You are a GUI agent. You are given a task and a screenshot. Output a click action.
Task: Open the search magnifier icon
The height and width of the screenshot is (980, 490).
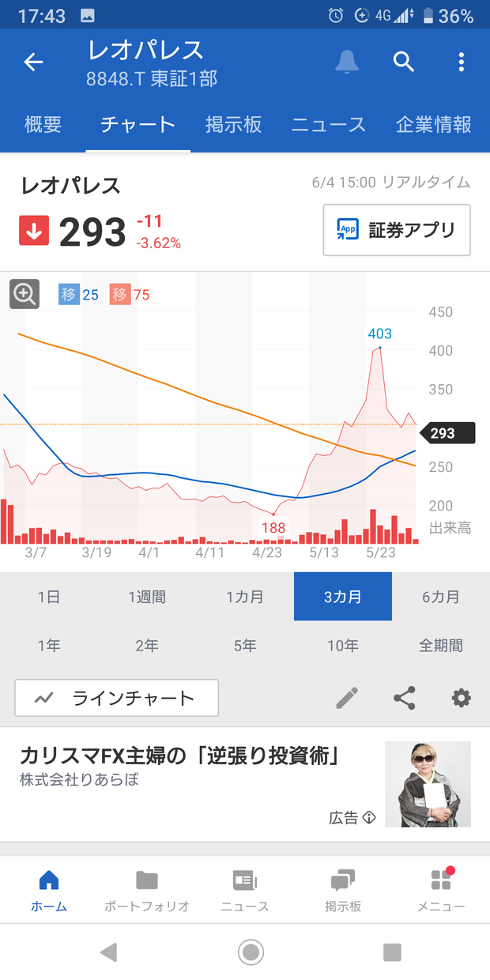pyautogui.click(x=404, y=62)
